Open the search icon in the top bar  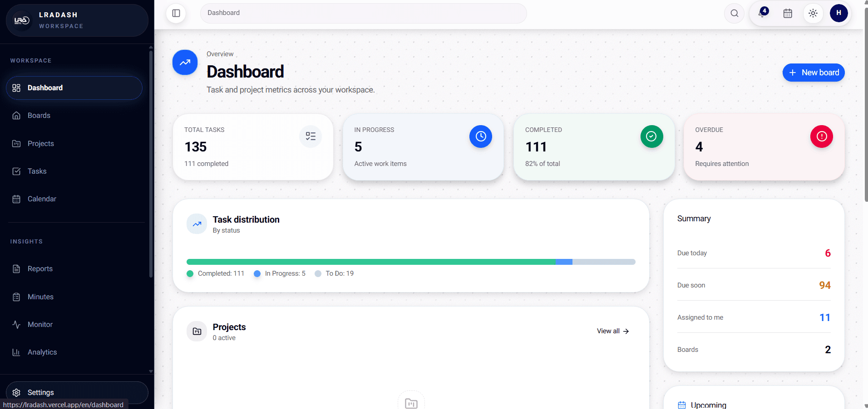point(734,13)
